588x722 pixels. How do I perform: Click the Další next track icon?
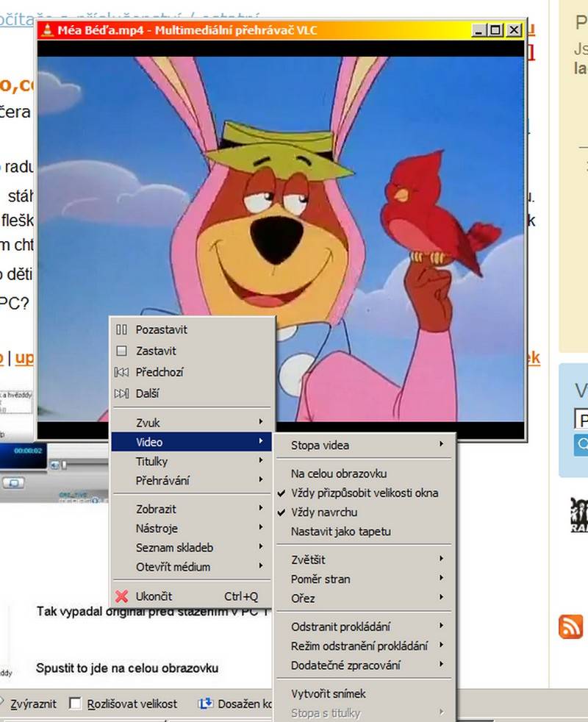121,393
